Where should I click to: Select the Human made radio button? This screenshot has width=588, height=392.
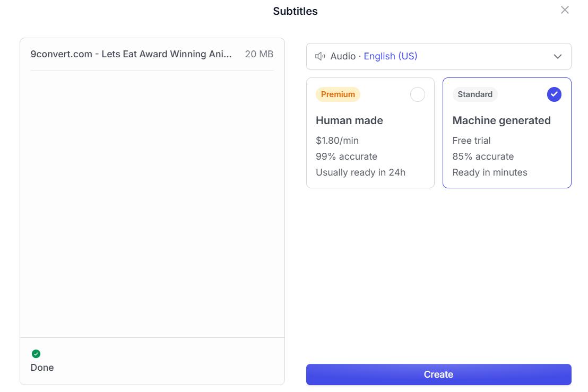coord(417,94)
